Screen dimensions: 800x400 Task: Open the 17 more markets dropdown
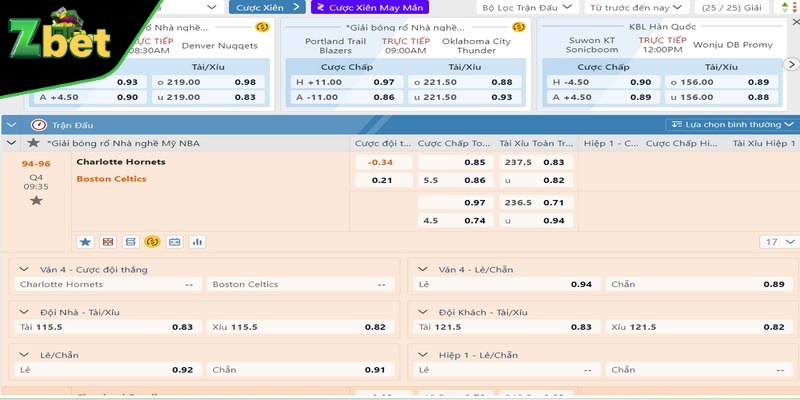click(779, 242)
